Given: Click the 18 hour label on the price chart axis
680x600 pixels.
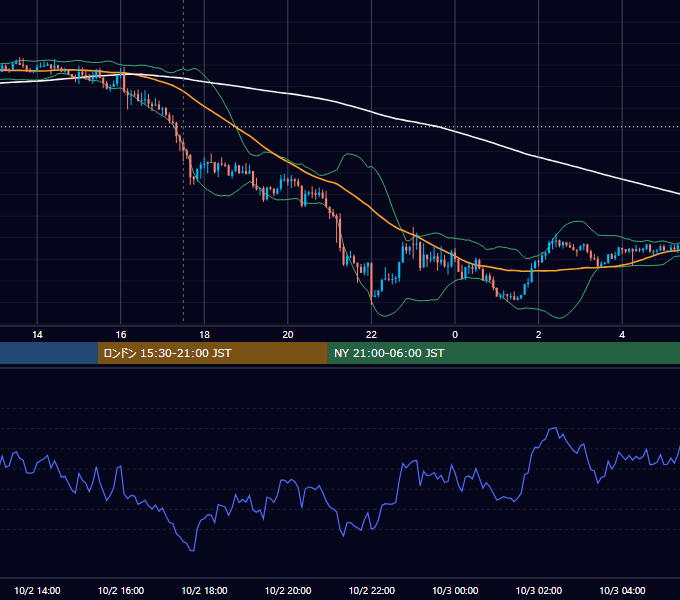Looking at the screenshot, I should click(x=204, y=335).
